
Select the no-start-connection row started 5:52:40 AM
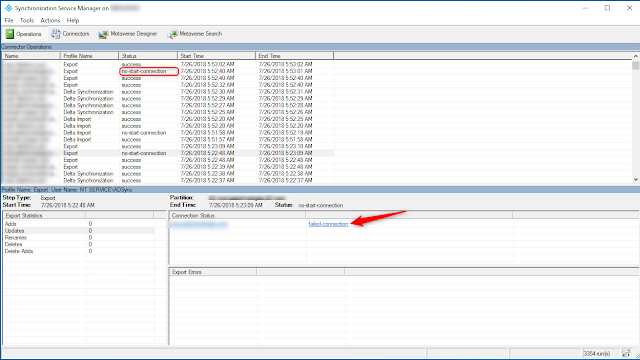pos(167,71)
